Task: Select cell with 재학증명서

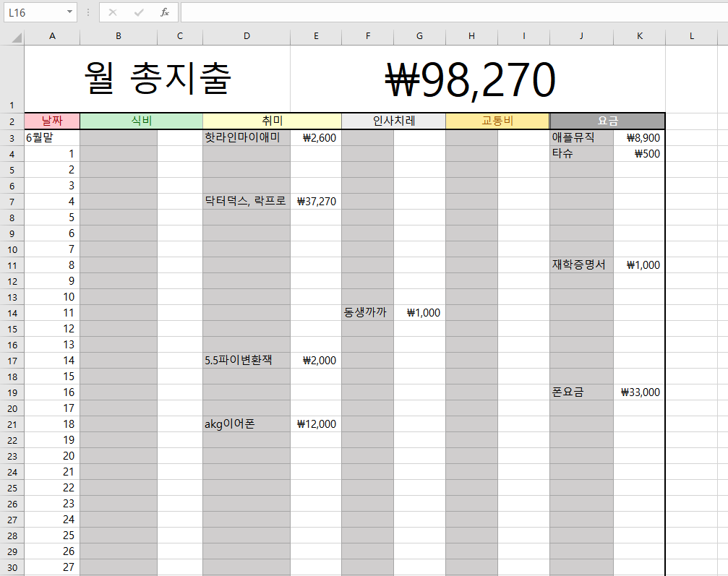Action: click(x=581, y=265)
